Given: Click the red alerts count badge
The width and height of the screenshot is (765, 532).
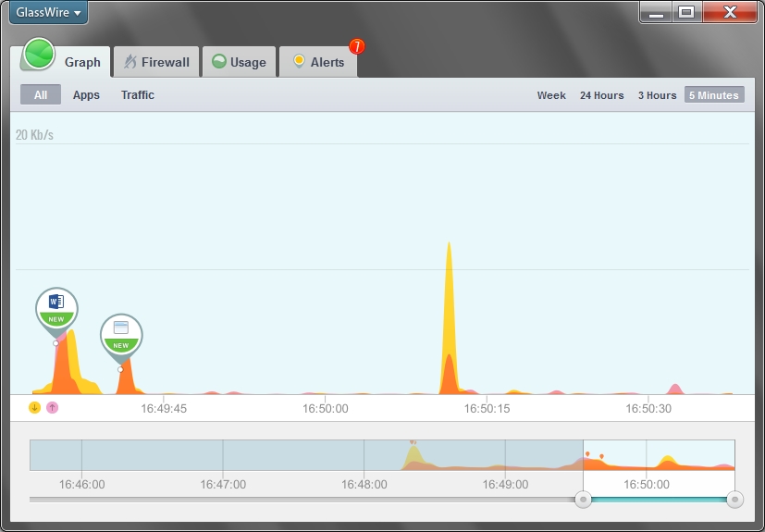Looking at the screenshot, I should [x=357, y=46].
